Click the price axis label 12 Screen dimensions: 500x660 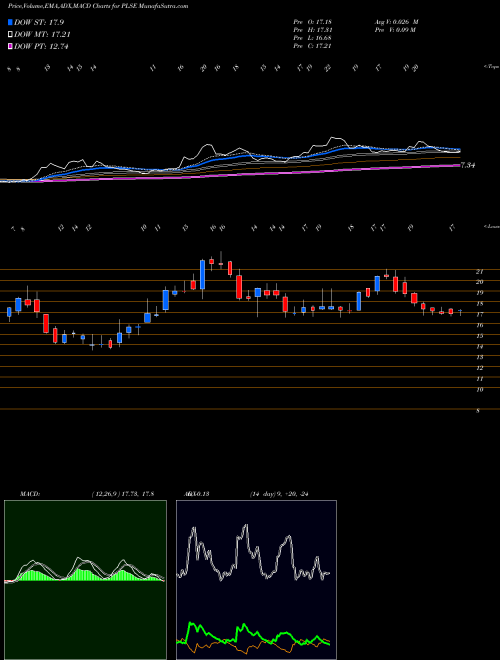pos(479,368)
